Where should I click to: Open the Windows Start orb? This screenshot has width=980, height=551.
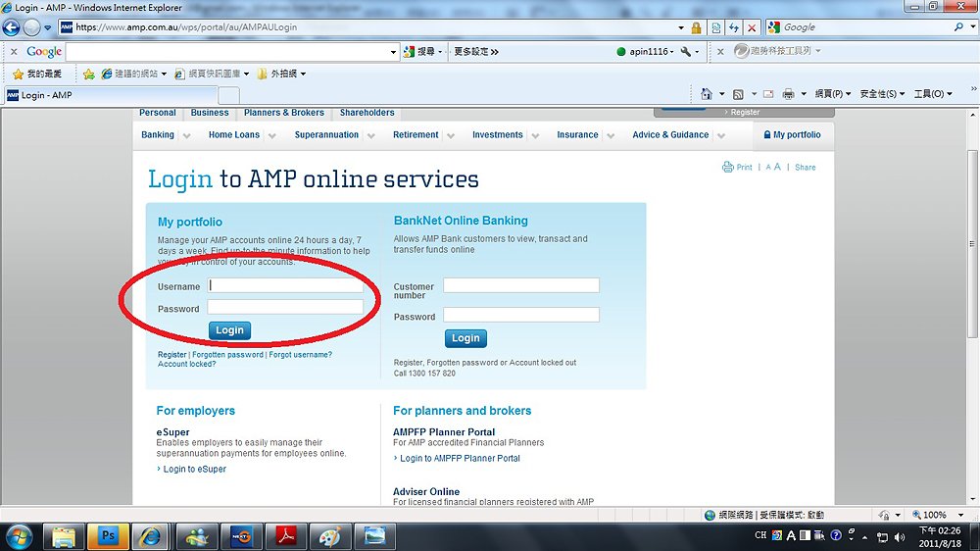pos(18,536)
